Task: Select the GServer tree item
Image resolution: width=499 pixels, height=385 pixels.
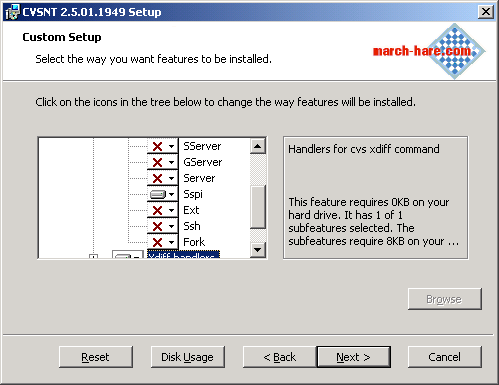Action: 203,162
